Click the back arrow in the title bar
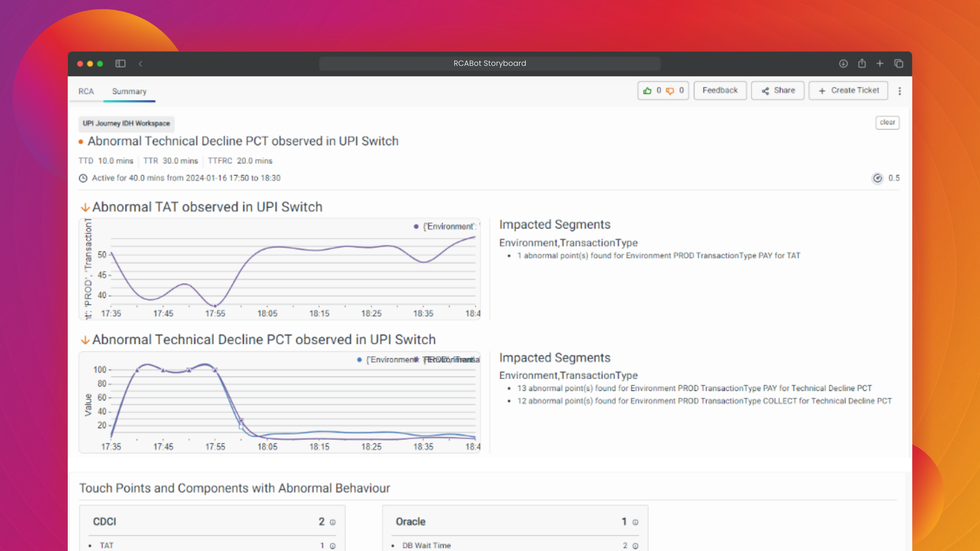Screen dimensions: 980x551 click(x=140, y=64)
